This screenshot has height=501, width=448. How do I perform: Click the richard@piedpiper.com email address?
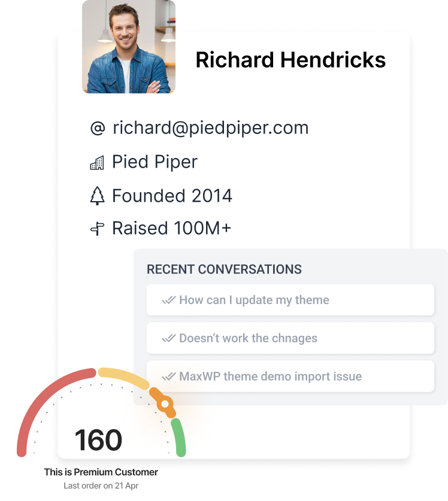[210, 128]
